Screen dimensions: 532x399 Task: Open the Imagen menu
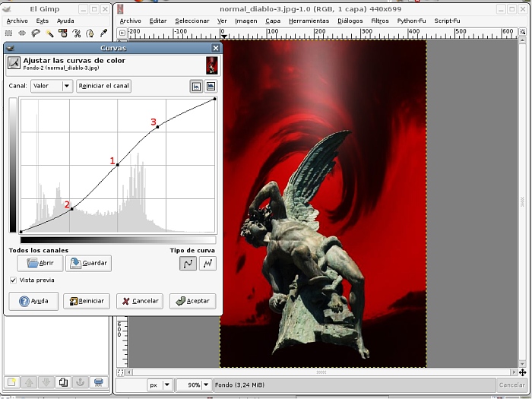pos(246,21)
